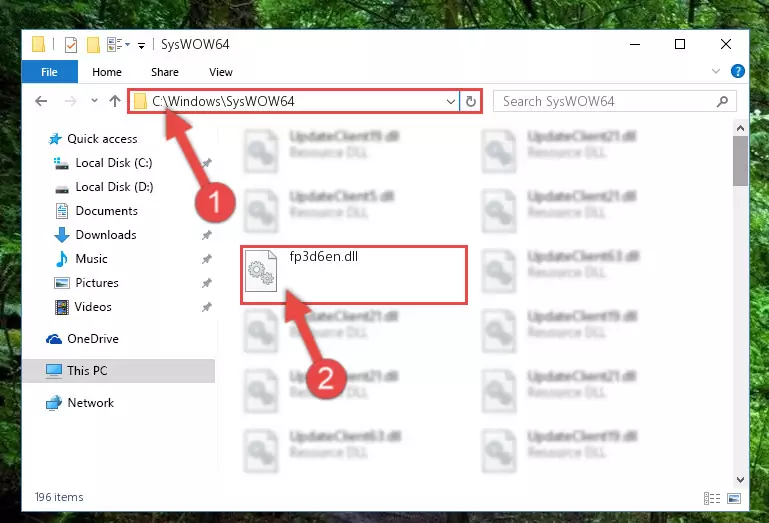This screenshot has width=769, height=523.
Task: Select Network in navigation pane
Action: point(91,403)
